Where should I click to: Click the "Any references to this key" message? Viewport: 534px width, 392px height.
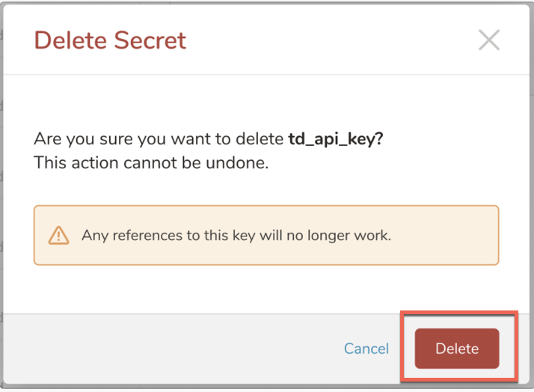coord(236,235)
